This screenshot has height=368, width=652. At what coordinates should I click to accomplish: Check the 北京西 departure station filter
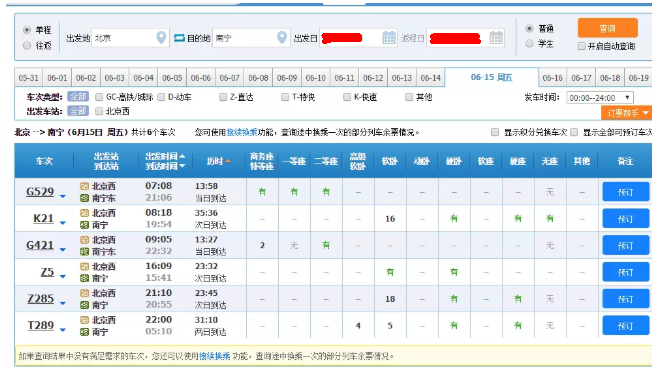pos(99,111)
